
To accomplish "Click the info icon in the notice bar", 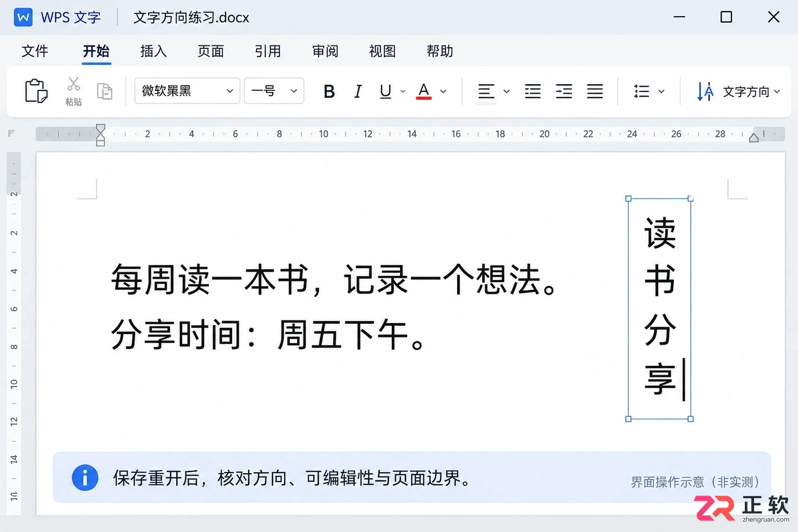I will click(x=85, y=478).
